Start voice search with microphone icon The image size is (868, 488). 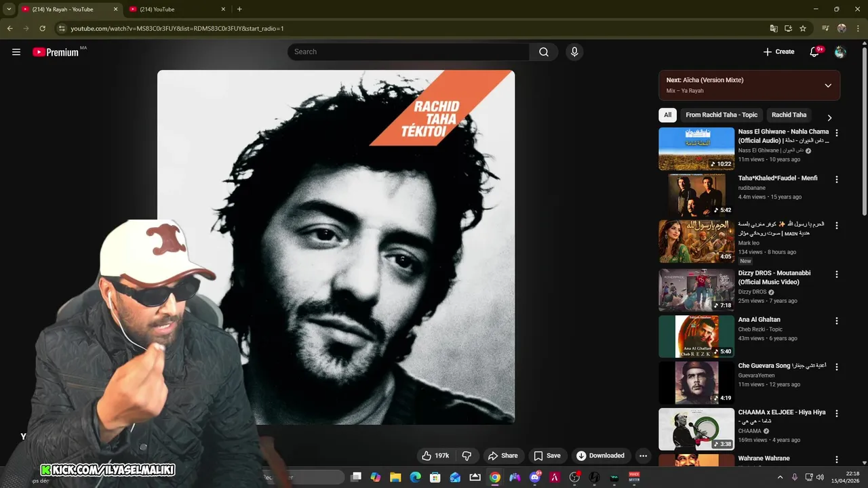coord(574,52)
